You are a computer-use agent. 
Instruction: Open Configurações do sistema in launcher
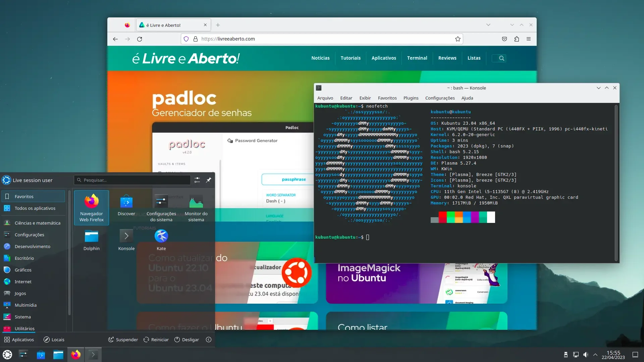click(161, 208)
